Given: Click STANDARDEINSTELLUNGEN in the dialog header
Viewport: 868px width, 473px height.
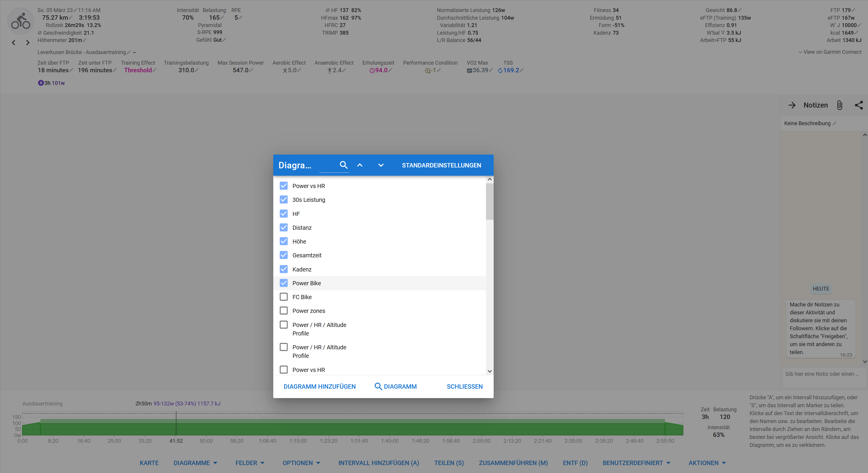Looking at the screenshot, I should (x=441, y=165).
